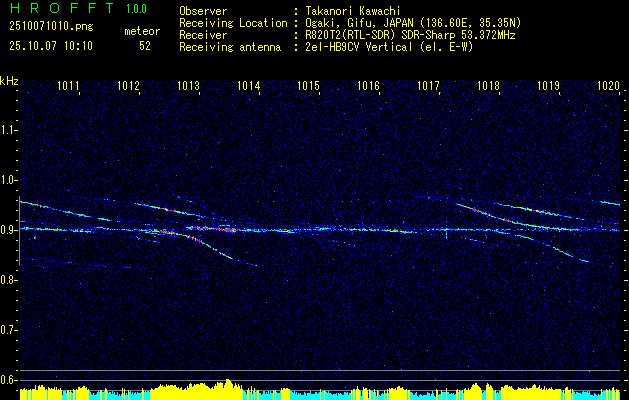The image size is (629, 400).
Task: Click the 0.8 kHz frequency label
Action: pos(8,280)
